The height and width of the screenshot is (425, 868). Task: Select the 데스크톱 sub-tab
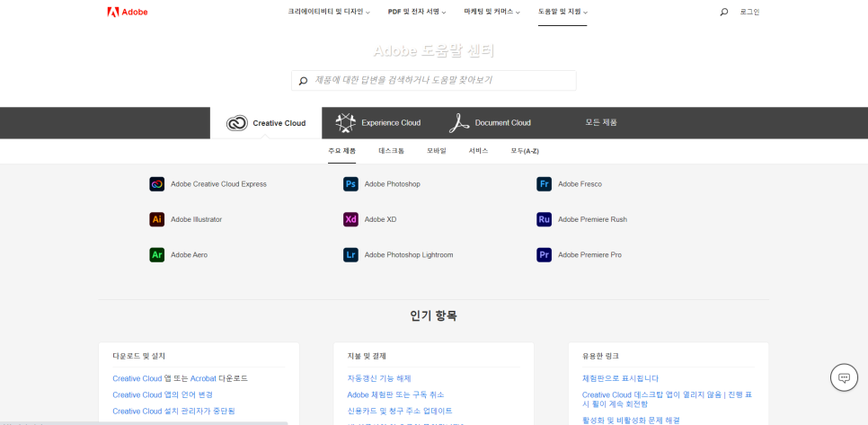click(392, 151)
